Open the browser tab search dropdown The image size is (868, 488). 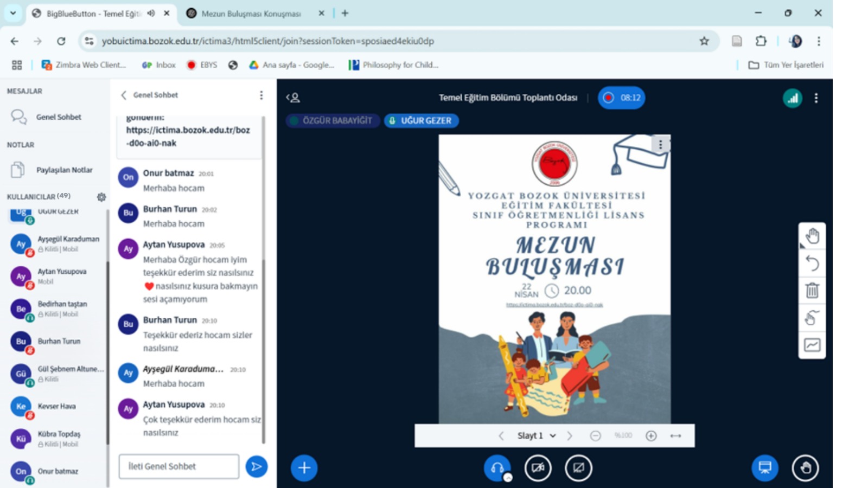[13, 13]
